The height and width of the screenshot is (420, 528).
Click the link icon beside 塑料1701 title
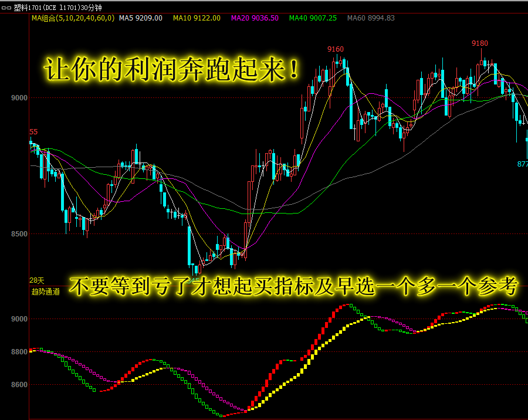tap(6, 8)
